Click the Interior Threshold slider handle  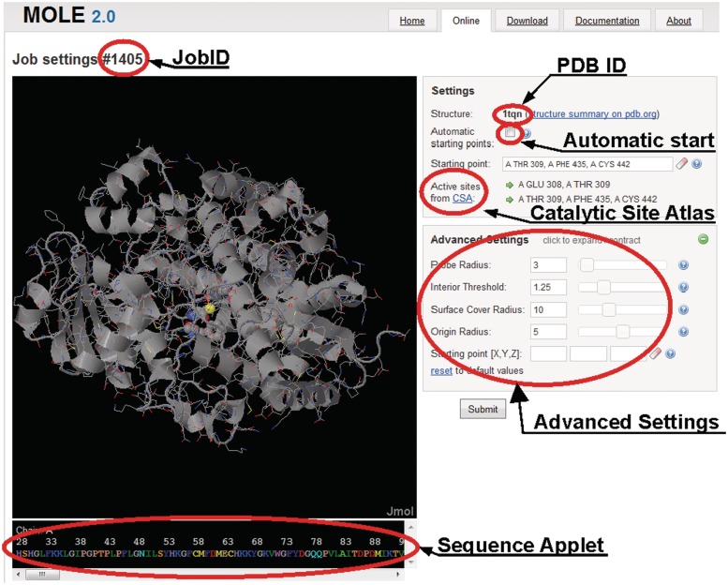click(x=603, y=287)
